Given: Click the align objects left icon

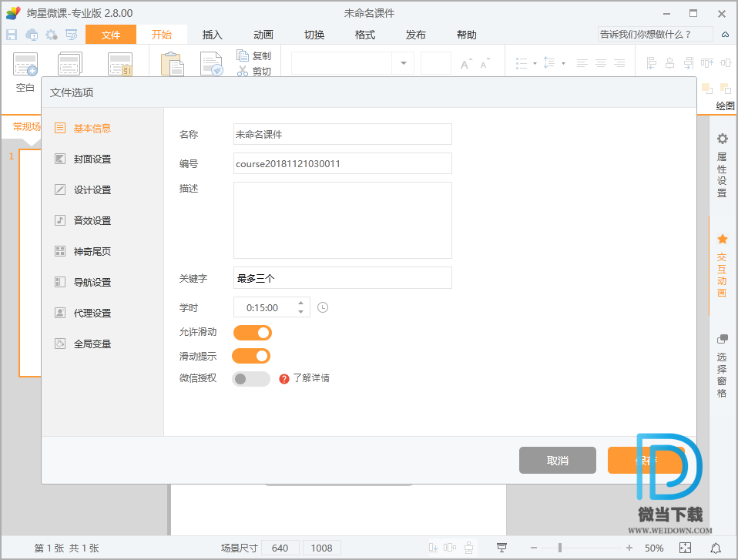Looking at the screenshot, I should coord(652,63).
